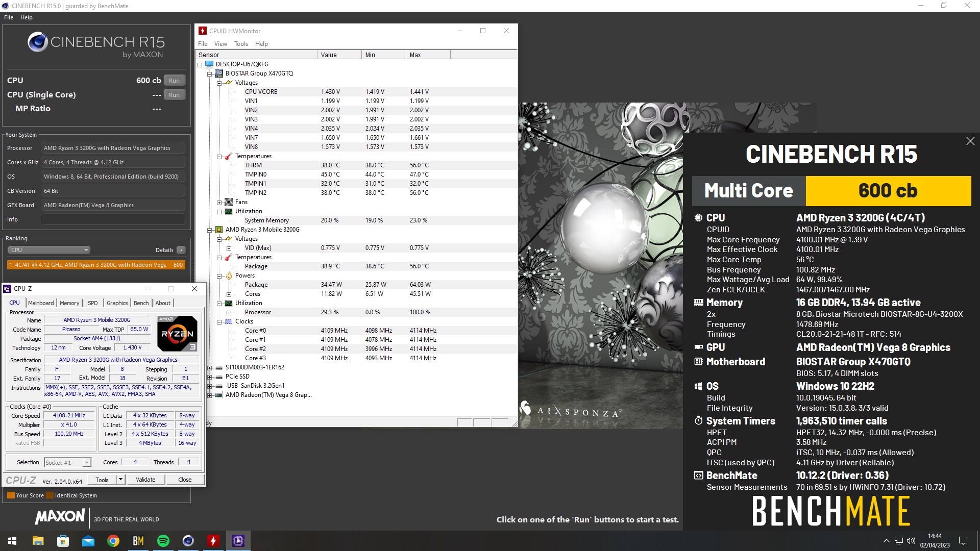Screen dimensions: 980x551
Task: Click the empty Info field in Cinebench
Action: pos(113,219)
